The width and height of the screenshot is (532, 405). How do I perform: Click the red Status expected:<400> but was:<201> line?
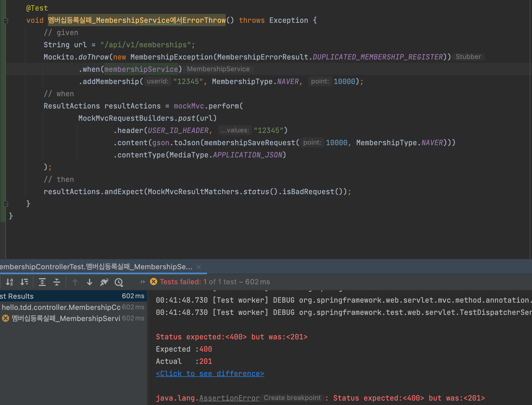232,337
